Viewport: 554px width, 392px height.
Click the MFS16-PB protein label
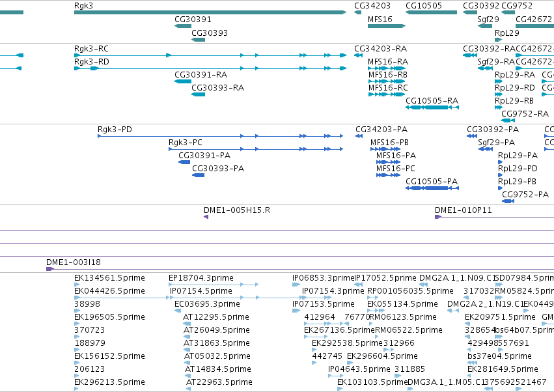click(390, 143)
